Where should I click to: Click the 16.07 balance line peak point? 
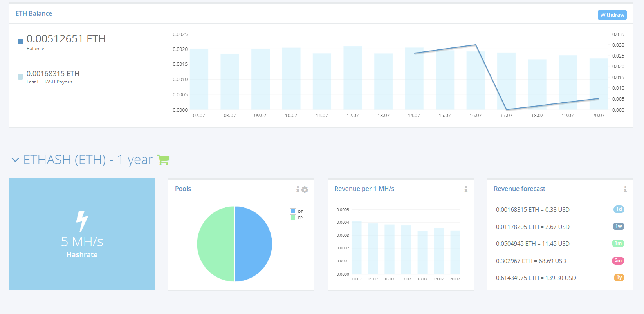(x=476, y=45)
